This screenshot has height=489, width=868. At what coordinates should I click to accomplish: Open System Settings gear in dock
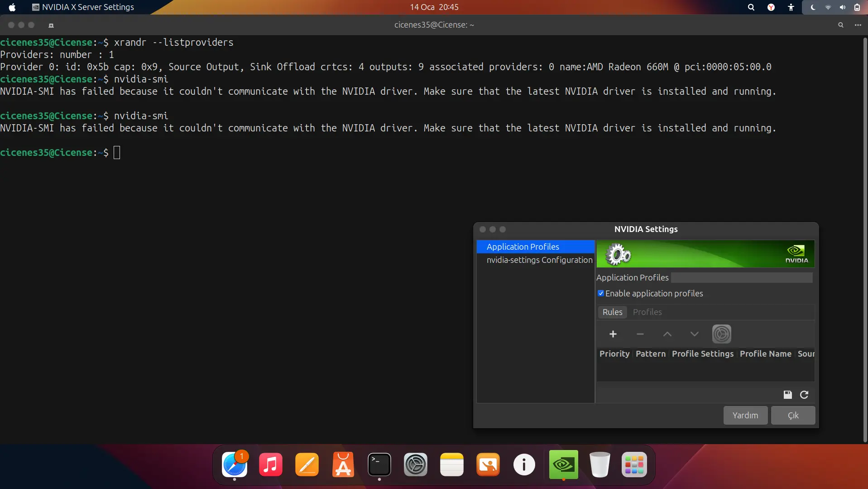tap(416, 465)
